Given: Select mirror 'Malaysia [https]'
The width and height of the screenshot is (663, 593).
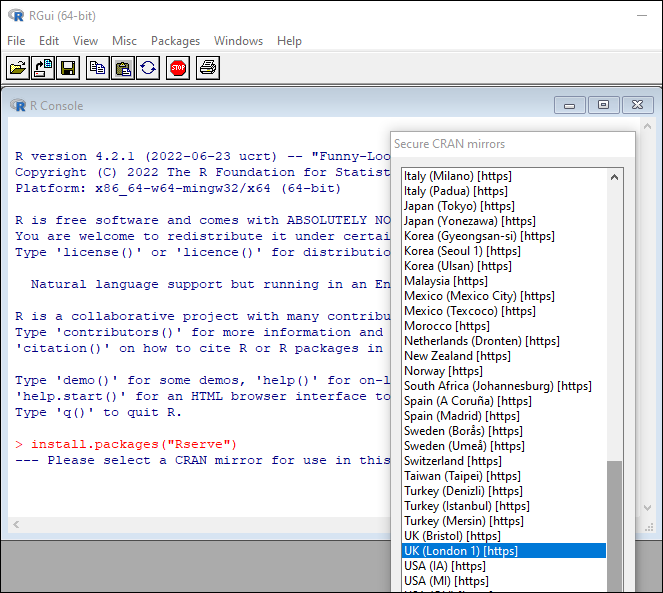Looking at the screenshot, I should click(x=504, y=281).
